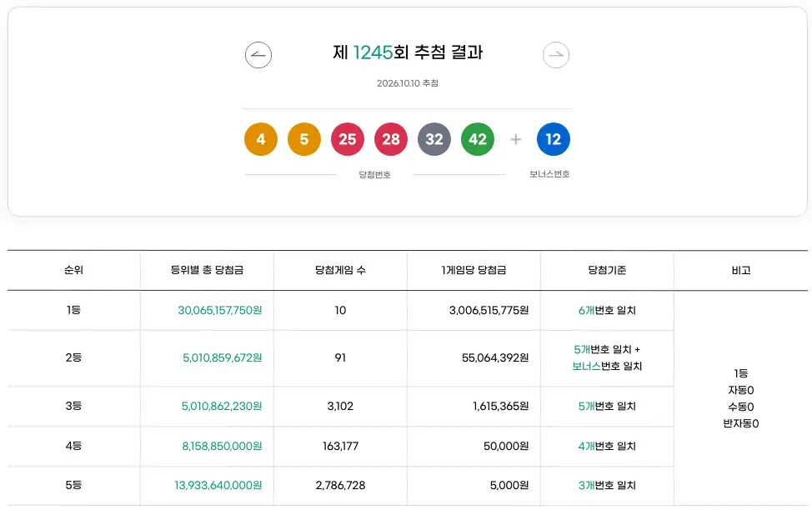812x510 pixels.
Task: Click the blue bonus ball number 12
Action: coord(554,139)
